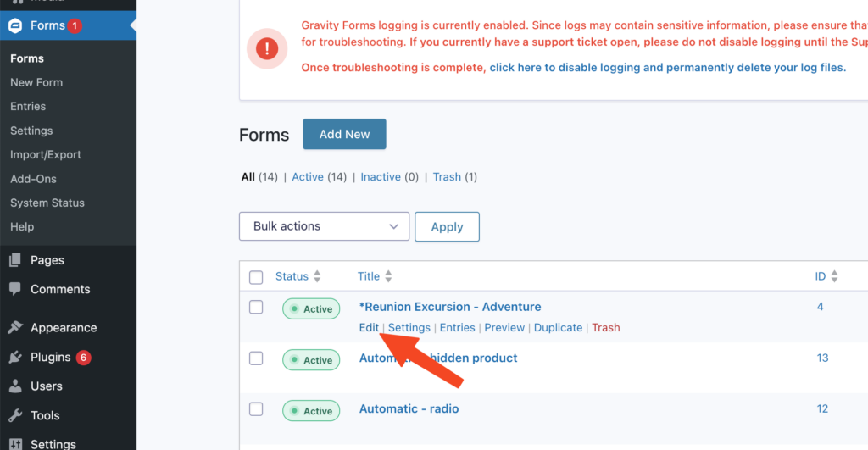The width and height of the screenshot is (868, 450).
Task: Open Pages via its sidebar icon
Action: (15, 260)
